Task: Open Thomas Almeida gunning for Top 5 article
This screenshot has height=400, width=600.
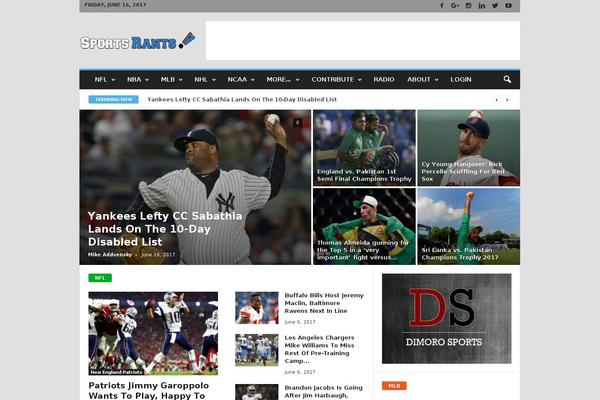Action: click(362, 250)
